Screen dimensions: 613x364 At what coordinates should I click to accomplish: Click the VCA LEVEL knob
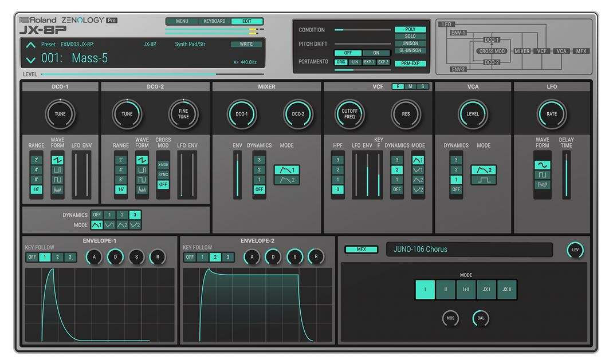click(x=473, y=114)
